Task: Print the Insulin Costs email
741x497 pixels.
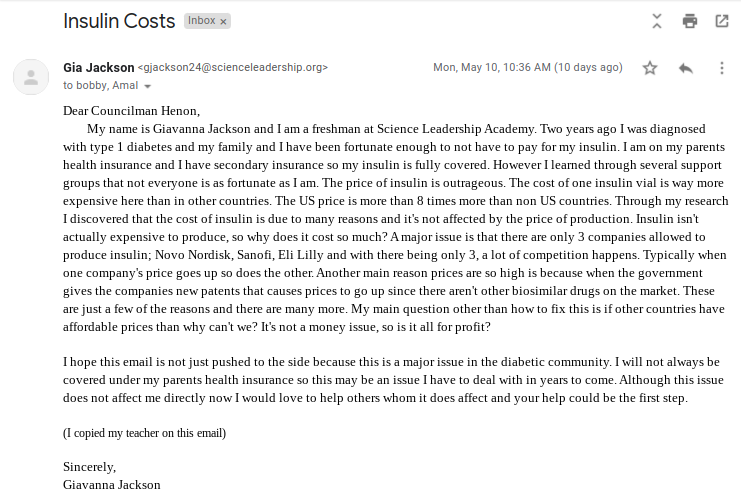Action: (689, 21)
